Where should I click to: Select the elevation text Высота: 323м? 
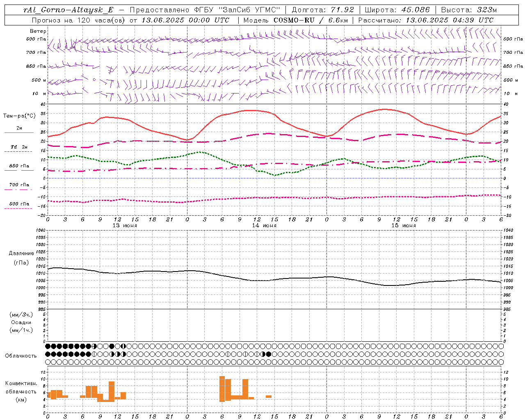click(x=469, y=10)
